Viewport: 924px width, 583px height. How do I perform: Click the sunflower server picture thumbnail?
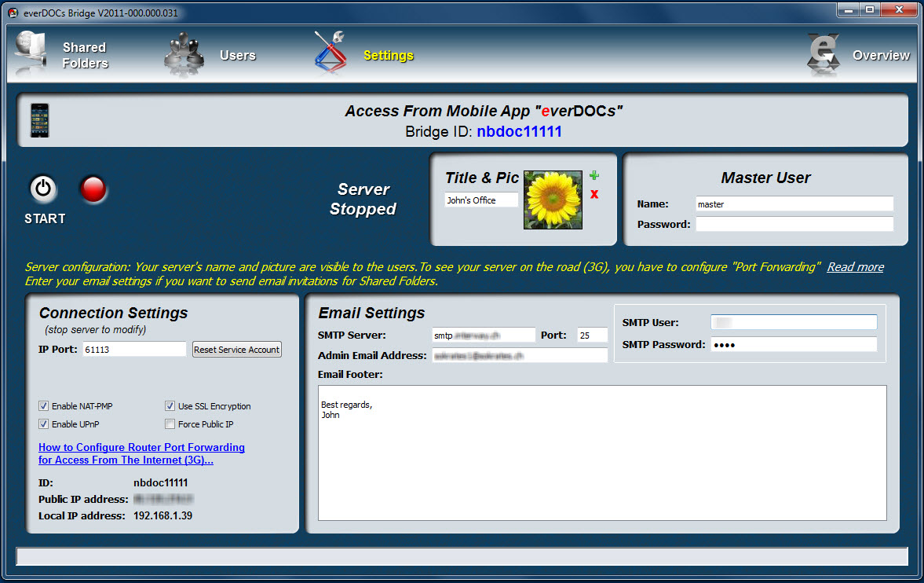point(553,200)
